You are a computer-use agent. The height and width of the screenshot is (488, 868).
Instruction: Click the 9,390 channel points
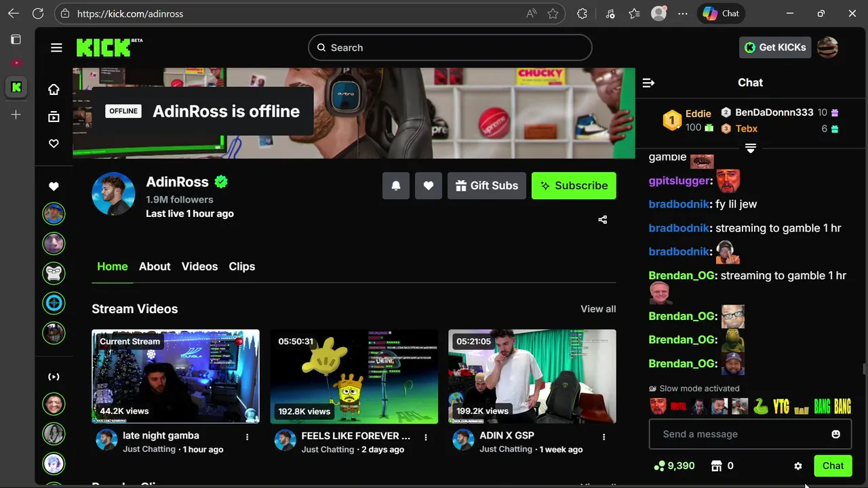point(674,466)
